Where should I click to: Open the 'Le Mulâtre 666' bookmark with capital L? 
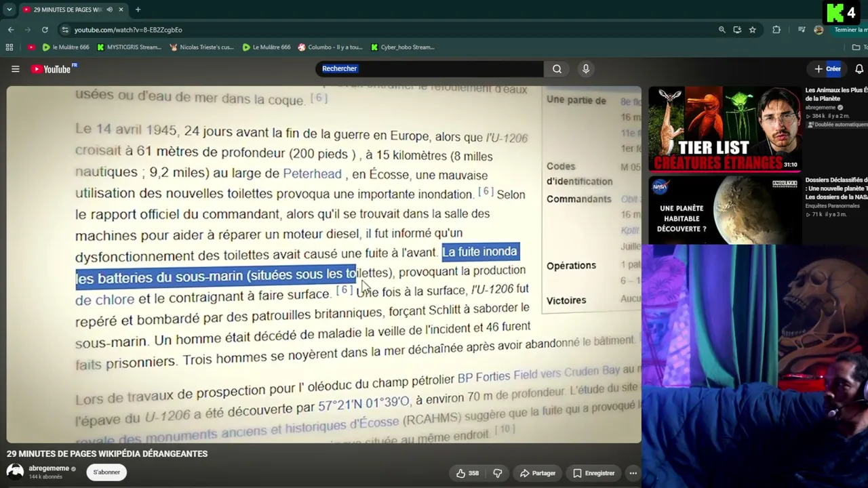[x=267, y=47]
